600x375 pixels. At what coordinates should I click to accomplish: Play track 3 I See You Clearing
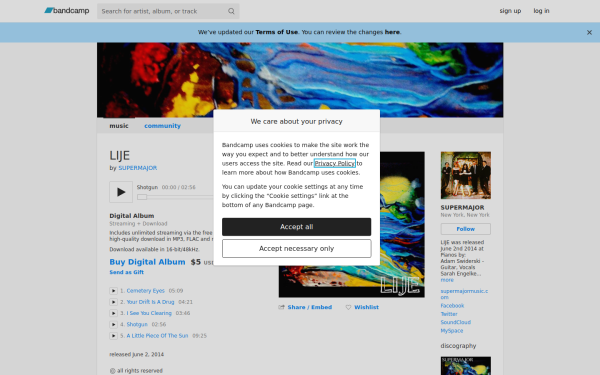(113, 313)
